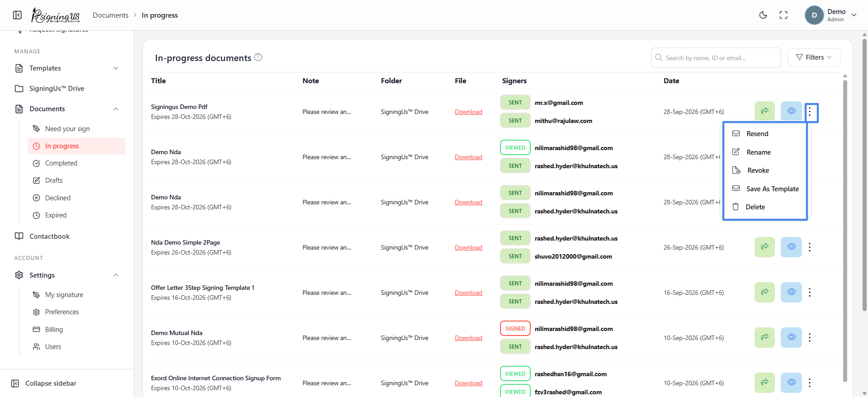Image resolution: width=868 pixels, height=397 pixels.
Task: Click the D user avatar
Action: pos(814,15)
